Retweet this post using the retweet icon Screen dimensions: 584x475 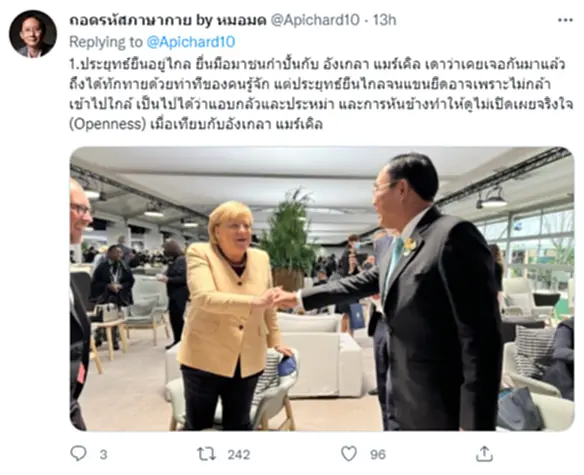[206, 454]
